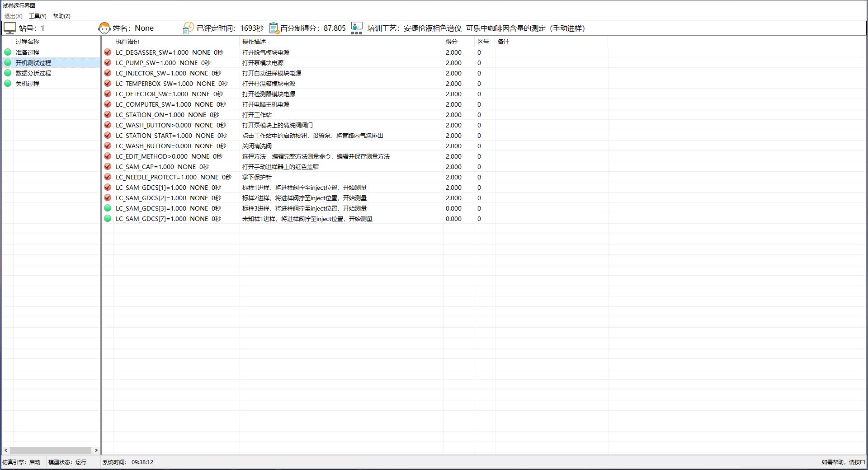Click the left panel horizontal scrollbar thumb

click(51, 450)
